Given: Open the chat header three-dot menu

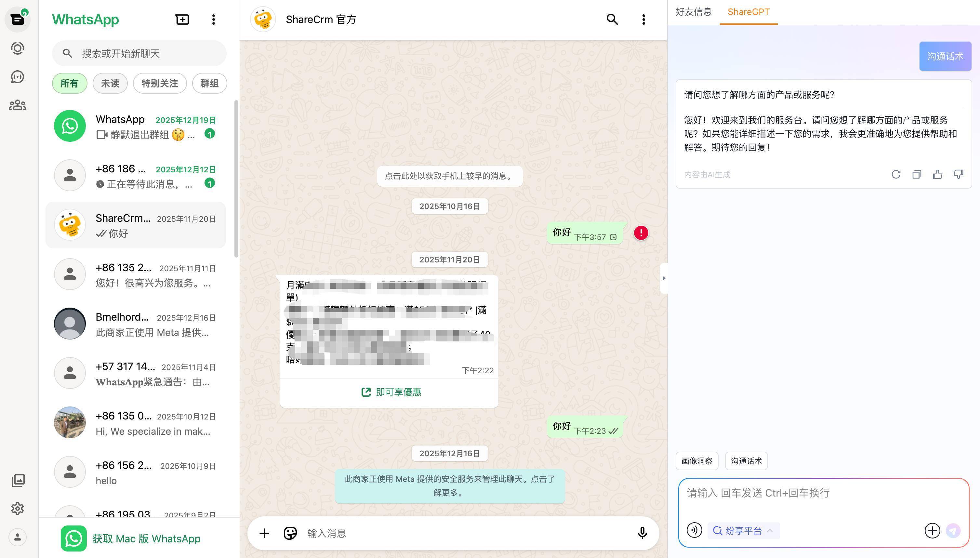Looking at the screenshot, I should 643,20.
